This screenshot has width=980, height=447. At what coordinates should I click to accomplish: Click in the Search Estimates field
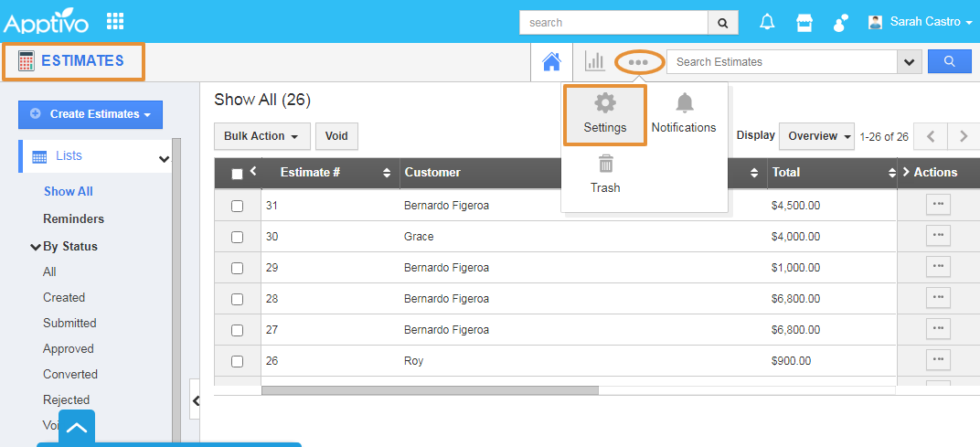[782, 62]
